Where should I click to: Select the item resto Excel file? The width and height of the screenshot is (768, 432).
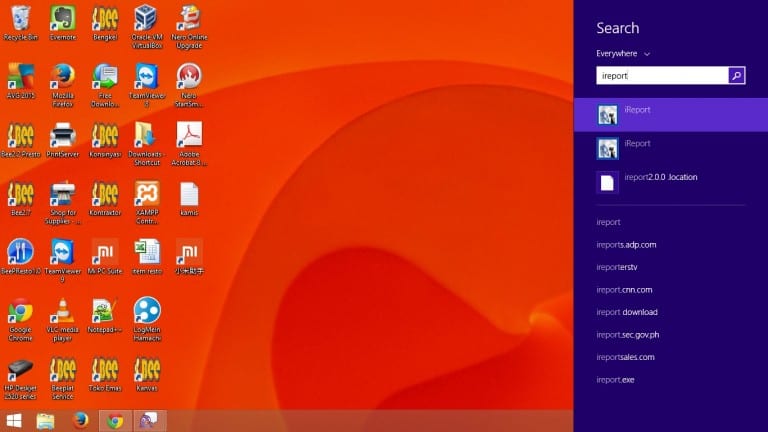pos(147,257)
